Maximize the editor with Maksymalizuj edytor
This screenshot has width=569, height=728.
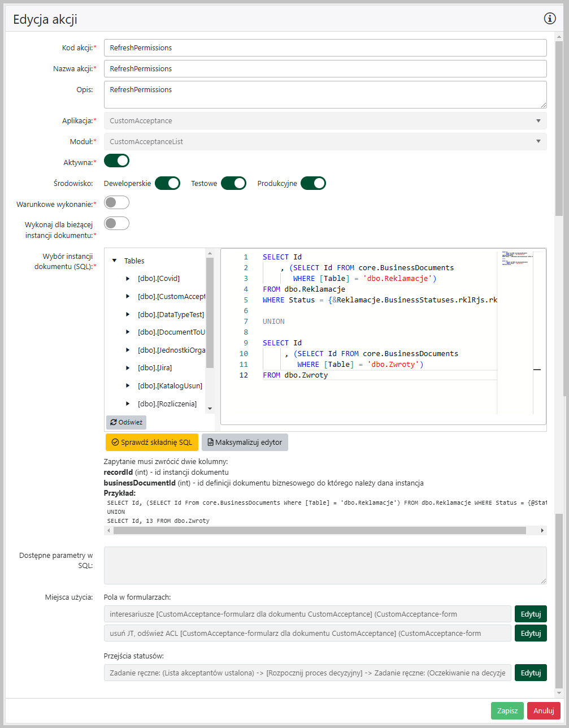coord(245,442)
